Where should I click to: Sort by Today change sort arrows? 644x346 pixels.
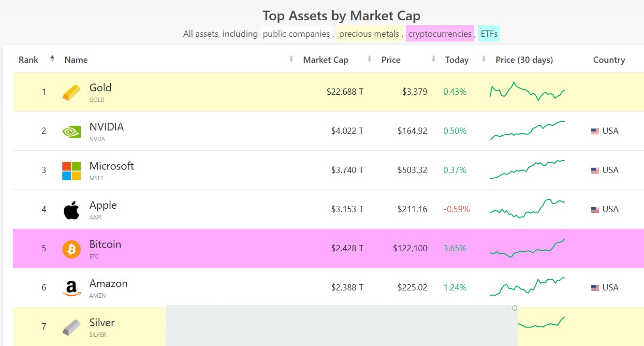[x=483, y=59]
